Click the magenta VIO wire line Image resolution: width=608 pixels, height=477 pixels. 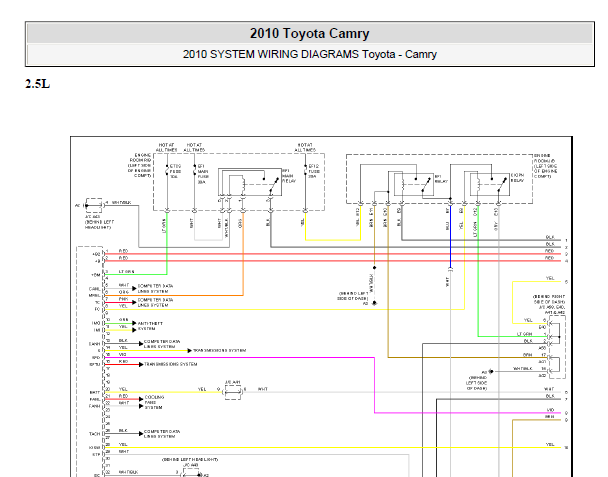239,357
